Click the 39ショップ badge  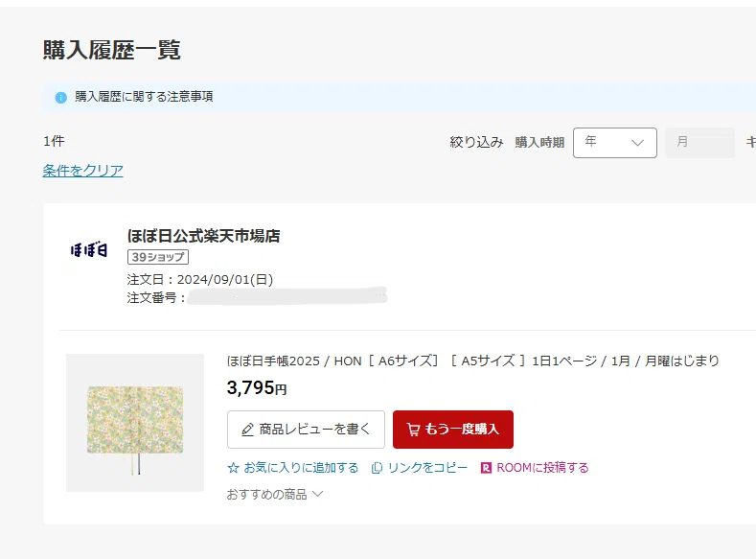(158, 257)
